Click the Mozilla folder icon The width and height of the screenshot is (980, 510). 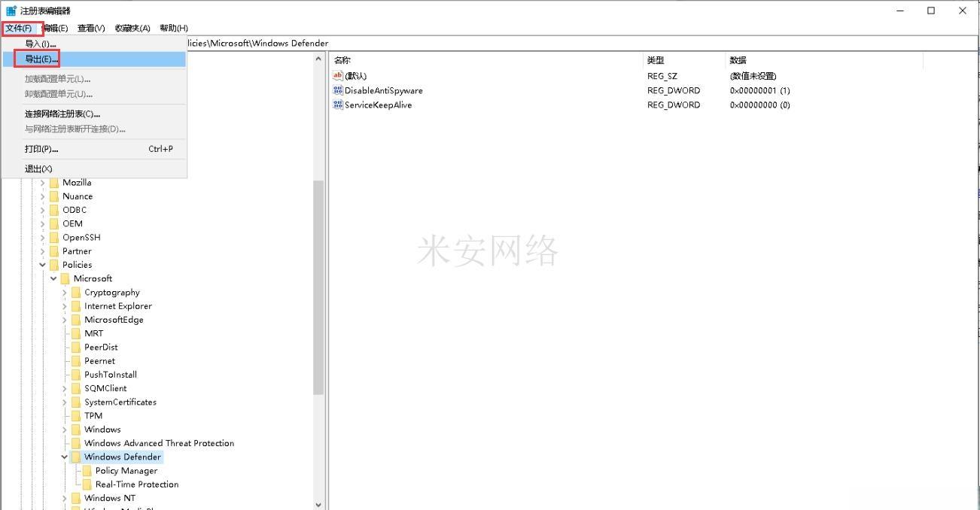pos(54,183)
